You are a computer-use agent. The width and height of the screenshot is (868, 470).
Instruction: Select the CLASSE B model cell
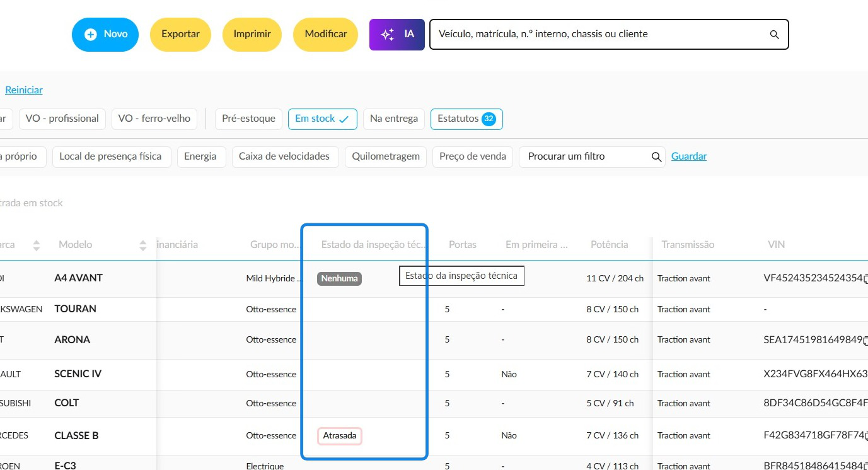click(77, 436)
